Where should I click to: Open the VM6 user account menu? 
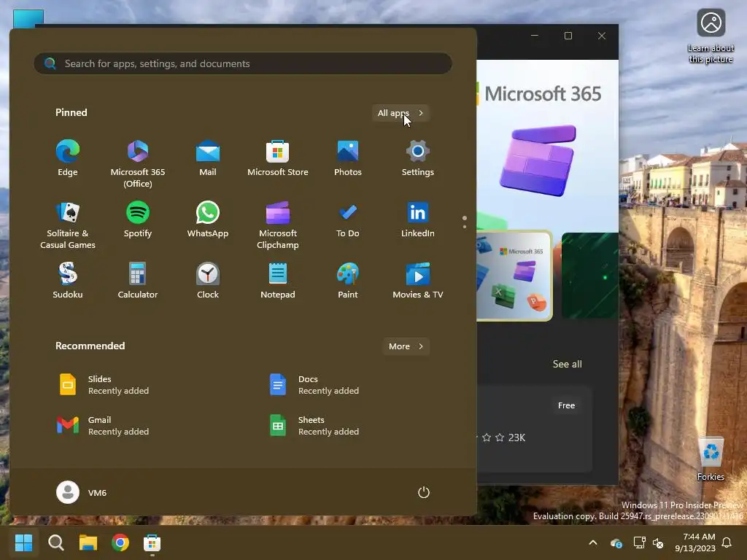click(x=82, y=492)
